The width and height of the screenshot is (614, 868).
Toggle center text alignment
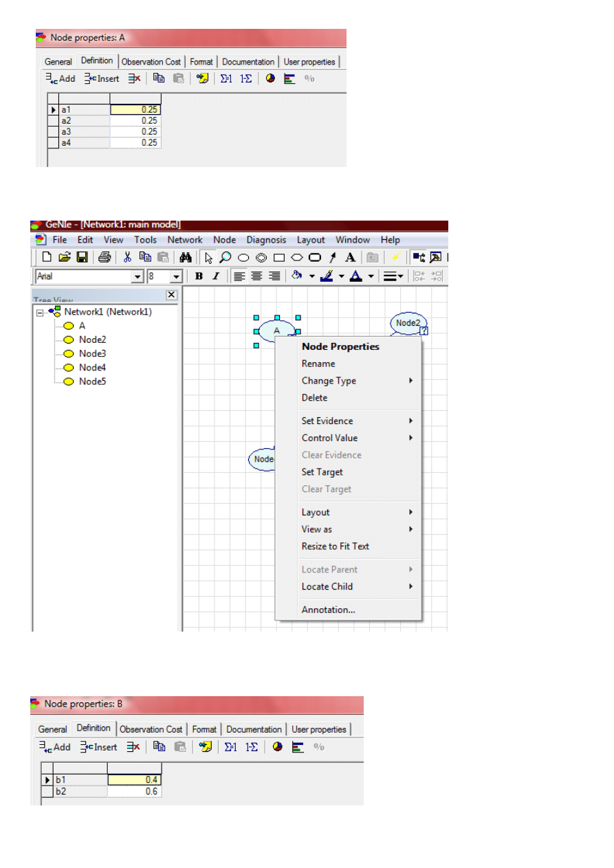pos(256,276)
